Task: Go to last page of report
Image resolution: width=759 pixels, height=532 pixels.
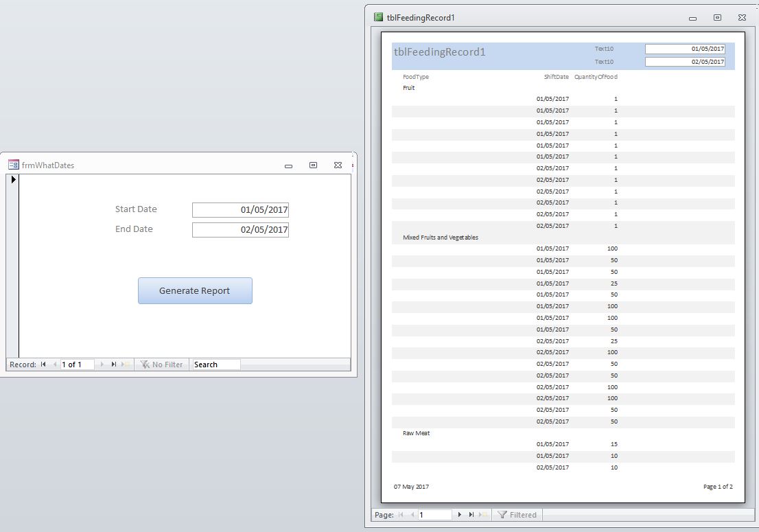Action: (x=471, y=515)
